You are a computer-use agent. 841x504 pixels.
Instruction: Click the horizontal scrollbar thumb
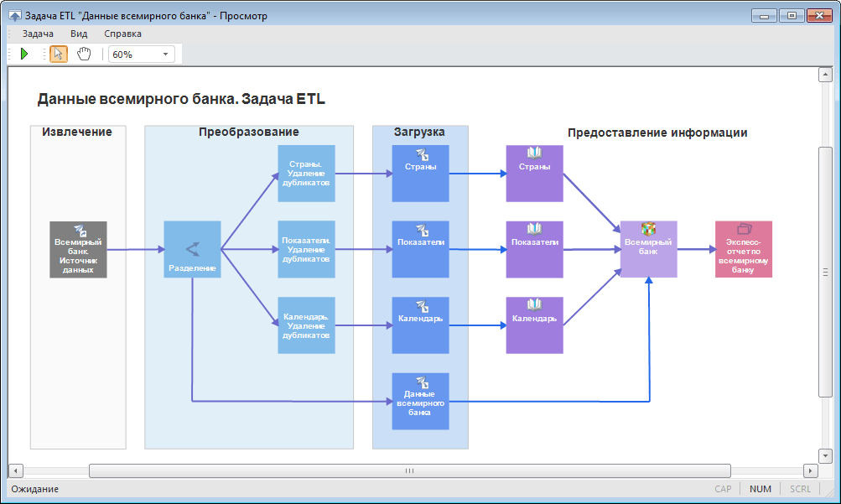(x=410, y=470)
